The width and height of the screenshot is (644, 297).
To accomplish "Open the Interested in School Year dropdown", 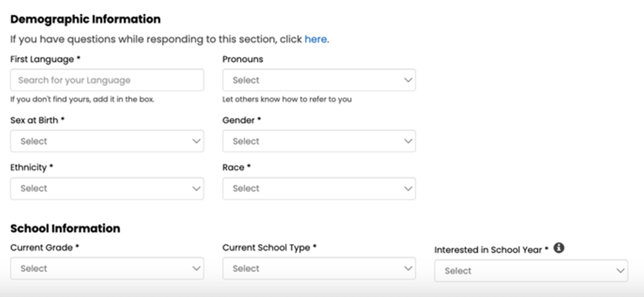I will pyautogui.click(x=531, y=271).
